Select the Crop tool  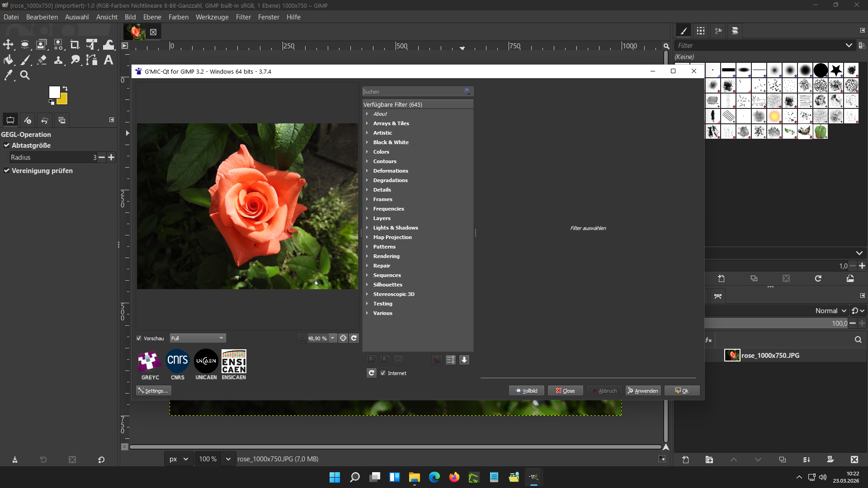tap(75, 44)
